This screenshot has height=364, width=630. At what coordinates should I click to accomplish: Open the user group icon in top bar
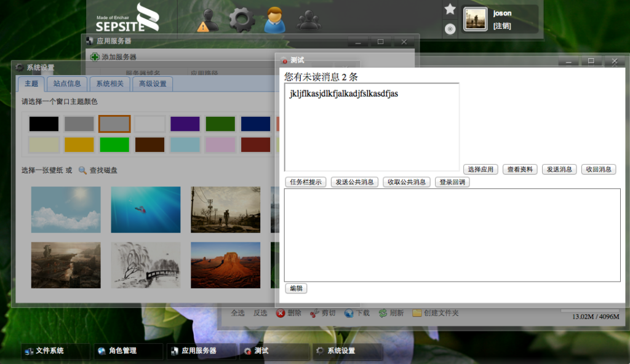click(309, 22)
